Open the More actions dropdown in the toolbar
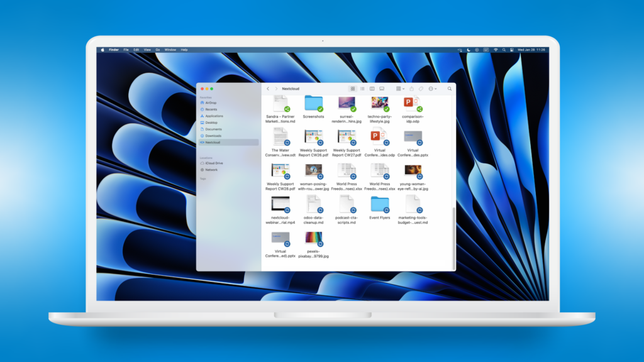Screen dimensions: 644x362 [432, 89]
